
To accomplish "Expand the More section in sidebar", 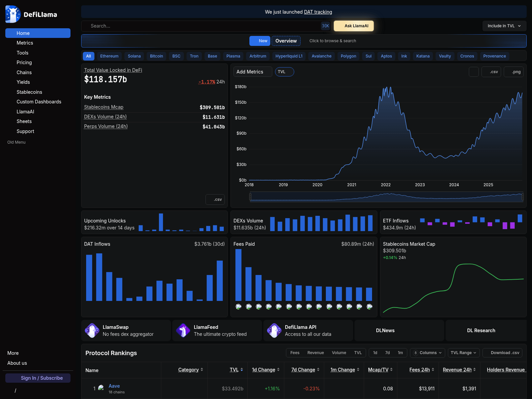I will (x=13, y=353).
